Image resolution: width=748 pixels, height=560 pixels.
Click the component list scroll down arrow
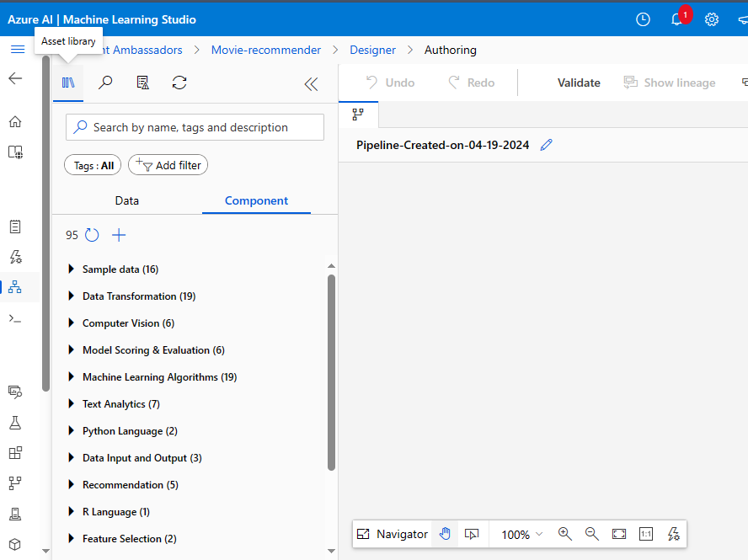(x=332, y=551)
